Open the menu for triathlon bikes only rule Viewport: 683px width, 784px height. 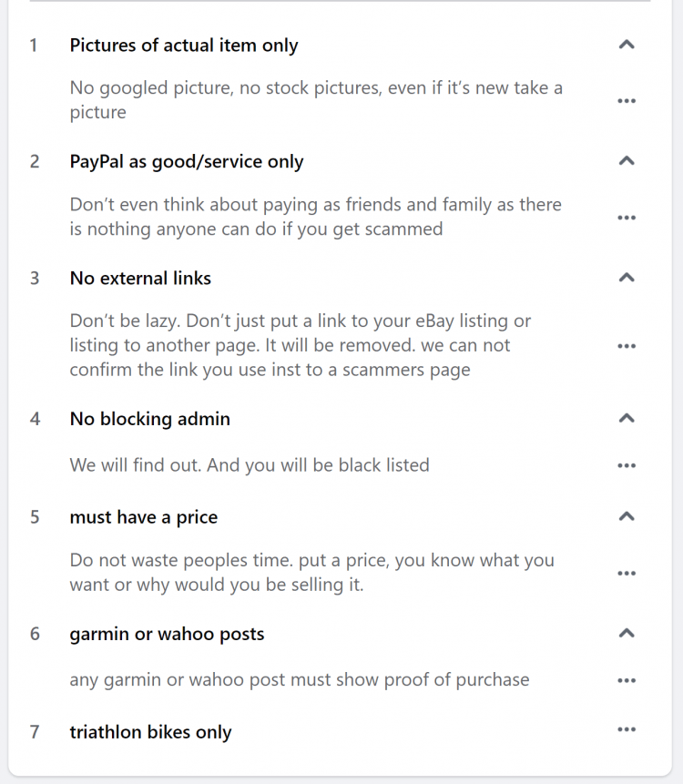626,729
